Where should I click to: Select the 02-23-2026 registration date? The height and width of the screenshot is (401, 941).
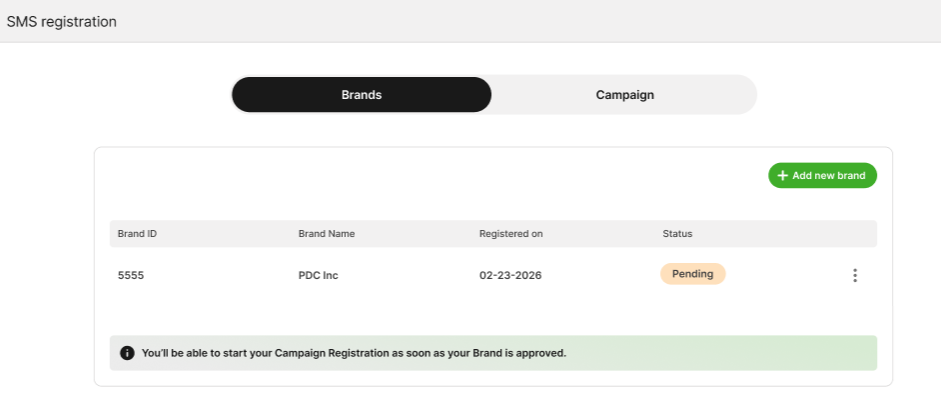[x=510, y=275]
